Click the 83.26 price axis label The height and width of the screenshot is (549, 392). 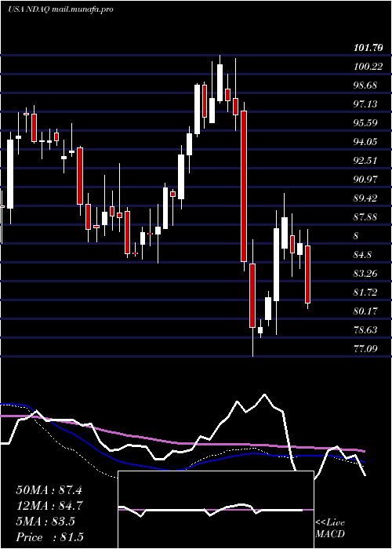(365, 274)
